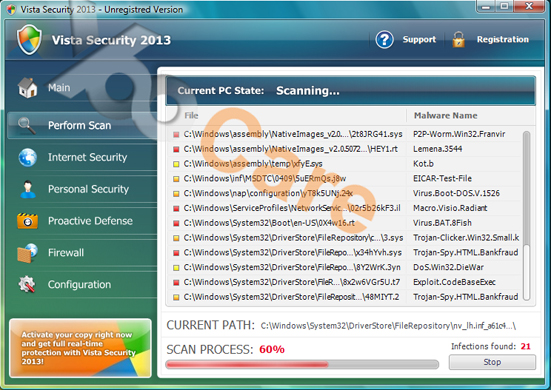Click yellow threat marker for xfyE.sys
Screen dimensions: 551x390
[176, 164]
